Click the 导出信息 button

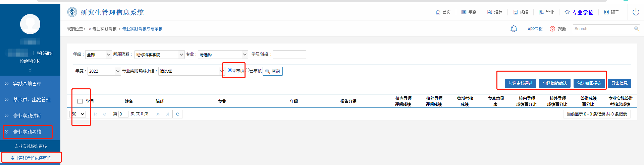(x=619, y=83)
